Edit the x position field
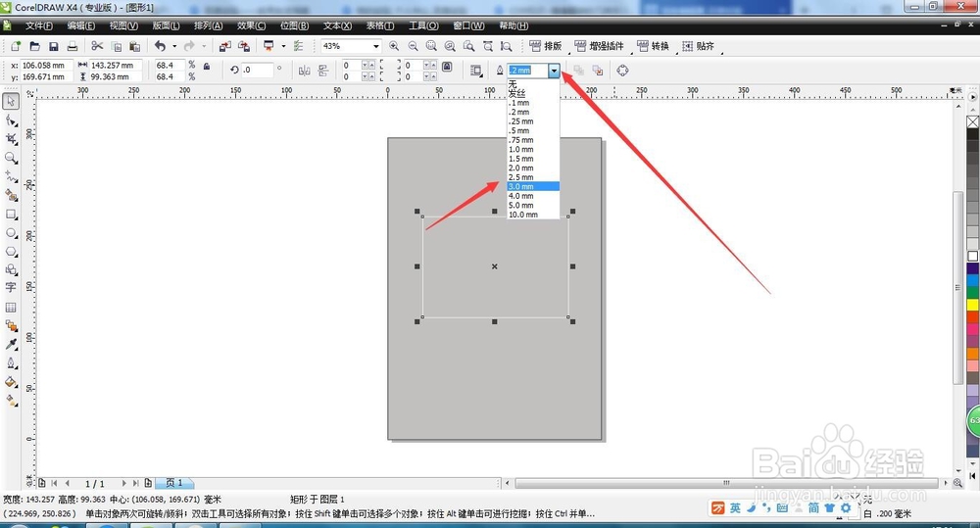The image size is (980, 528). click(x=47, y=65)
